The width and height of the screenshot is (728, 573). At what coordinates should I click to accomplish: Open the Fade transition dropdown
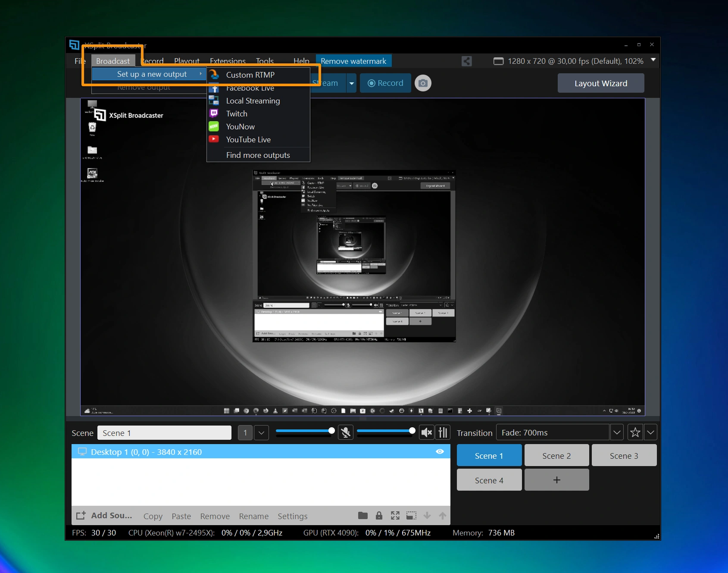(x=617, y=432)
